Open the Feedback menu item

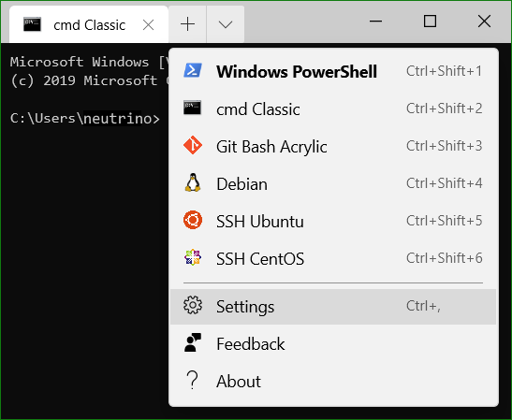pos(333,343)
